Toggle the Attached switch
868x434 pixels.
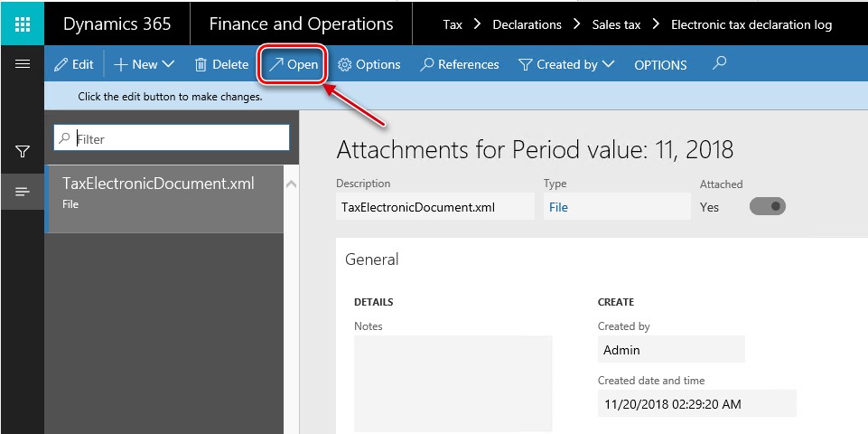767,206
